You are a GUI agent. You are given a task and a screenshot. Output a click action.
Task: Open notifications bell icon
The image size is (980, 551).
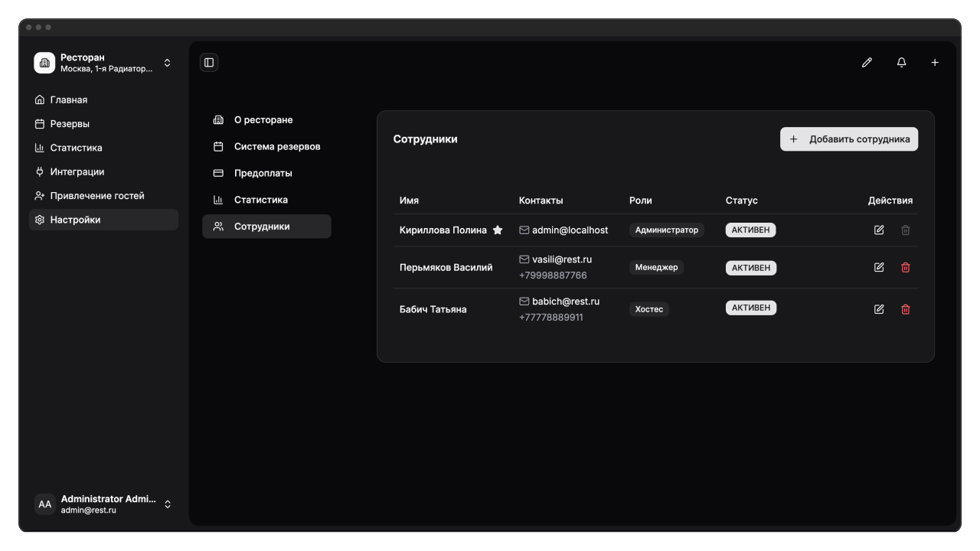901,63
